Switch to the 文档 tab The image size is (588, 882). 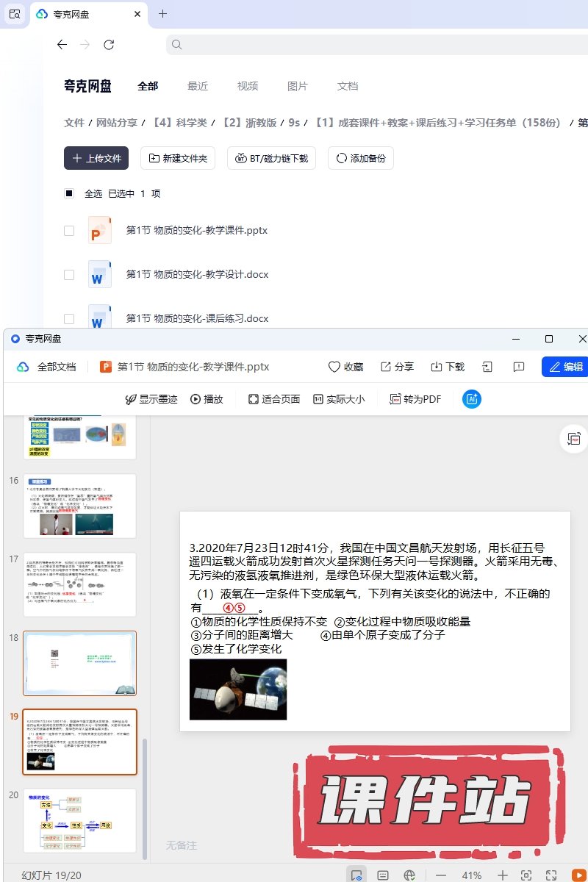pos(348,86)
